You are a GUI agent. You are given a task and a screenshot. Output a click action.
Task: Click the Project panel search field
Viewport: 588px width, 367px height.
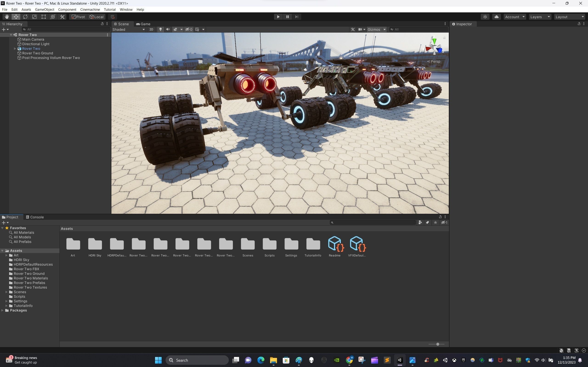(x=374, y=222)
